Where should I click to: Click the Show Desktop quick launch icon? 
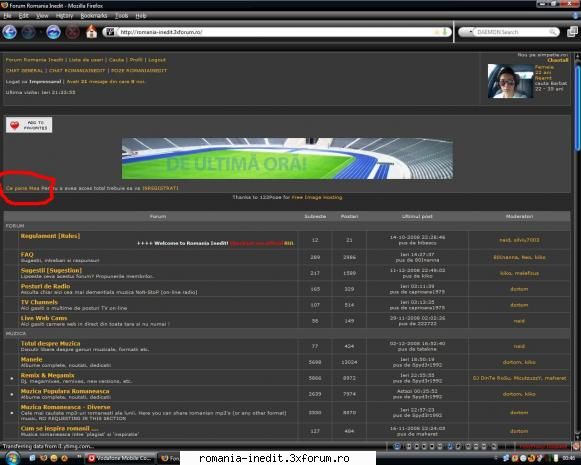click(x=33, y=458)
